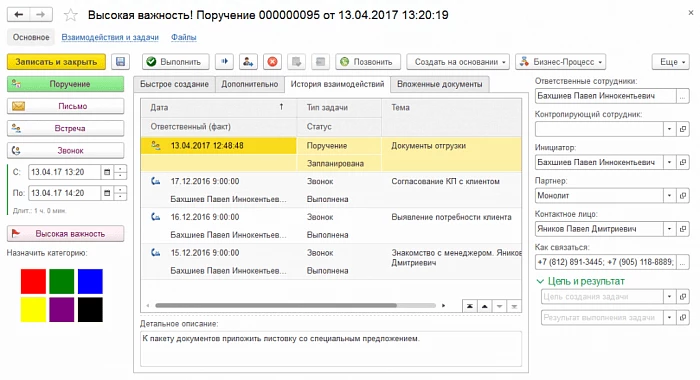The width and height of the screenshot is (700, 380).
Task: Click the floppy disk save icon
Action: point(121,62)
